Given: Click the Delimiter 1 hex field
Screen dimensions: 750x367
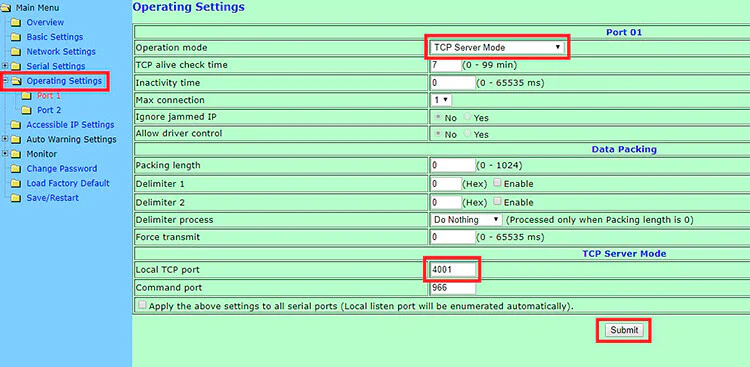Looking at the screenshot, I should 446,184.
